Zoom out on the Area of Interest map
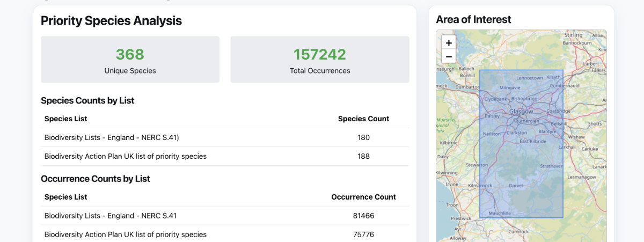 click(x=449, y=56)
